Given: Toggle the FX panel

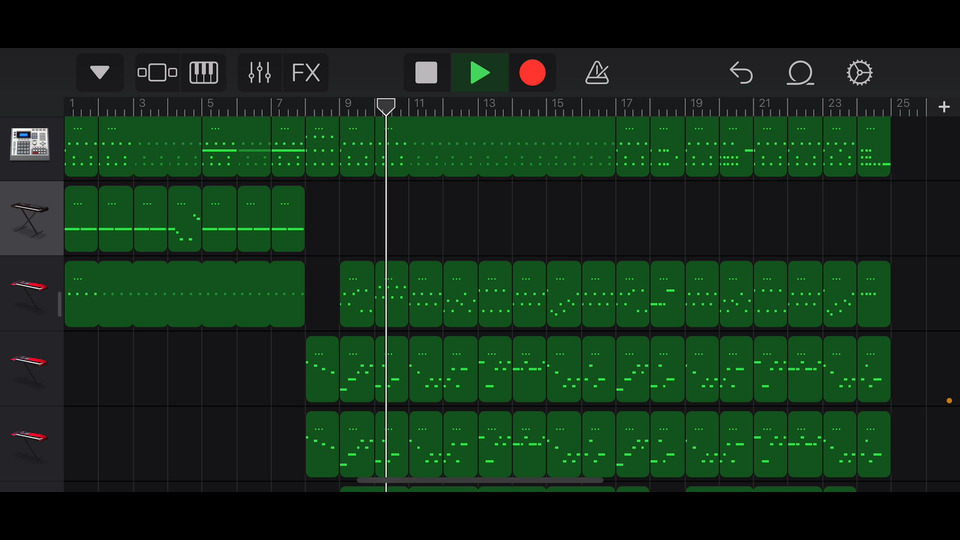Looking at the screenshot, I should click(306, 73).
